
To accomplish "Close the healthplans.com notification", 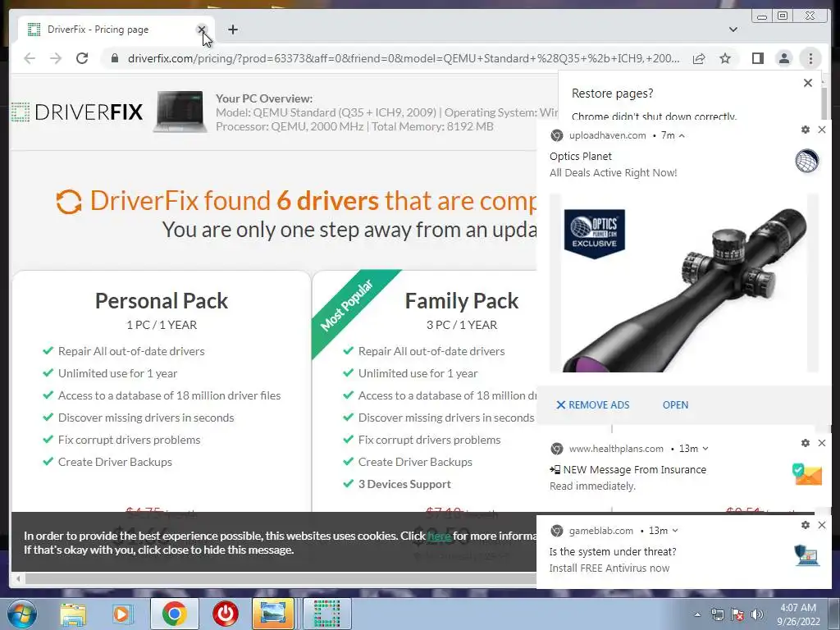I will click(822, 443).
